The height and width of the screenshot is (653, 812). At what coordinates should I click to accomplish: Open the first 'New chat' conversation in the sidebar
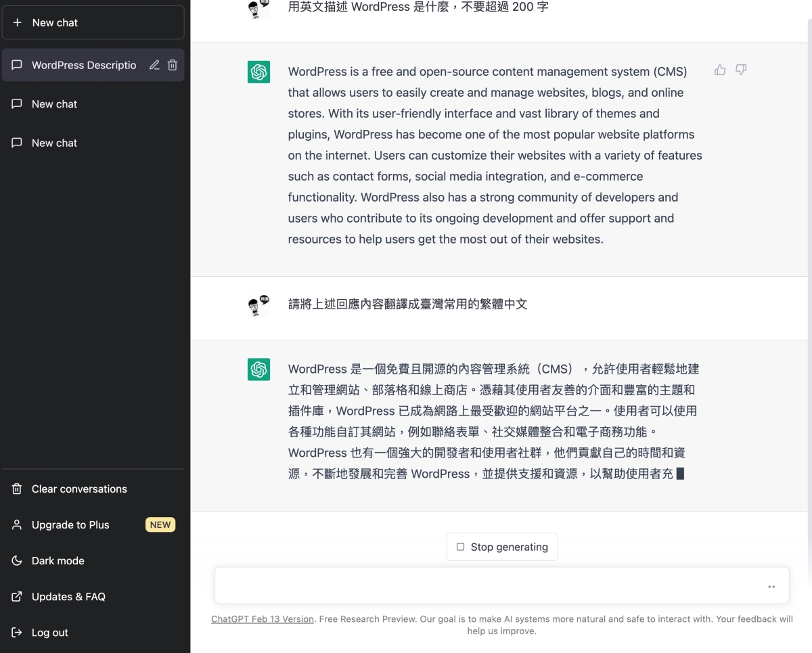point(93,104)
